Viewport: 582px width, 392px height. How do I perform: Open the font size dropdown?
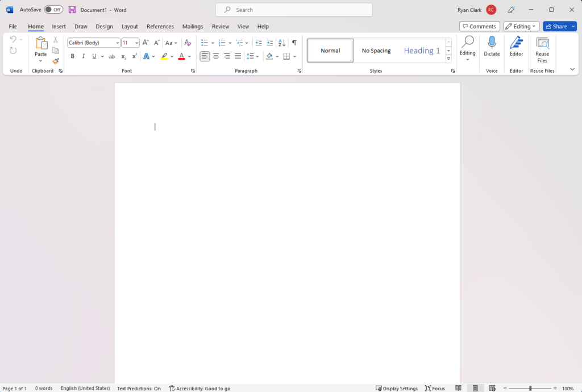tap(136, 43)
